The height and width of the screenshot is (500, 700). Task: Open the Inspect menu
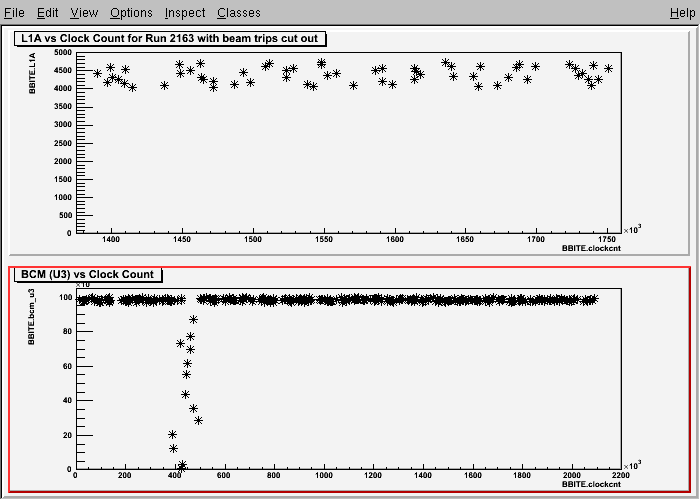185,13
